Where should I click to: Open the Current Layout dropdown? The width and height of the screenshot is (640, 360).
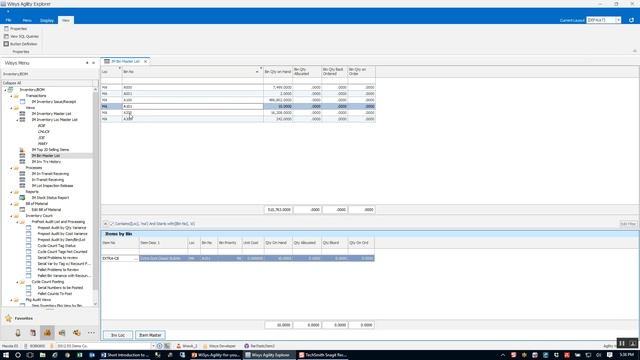point(618,20)
